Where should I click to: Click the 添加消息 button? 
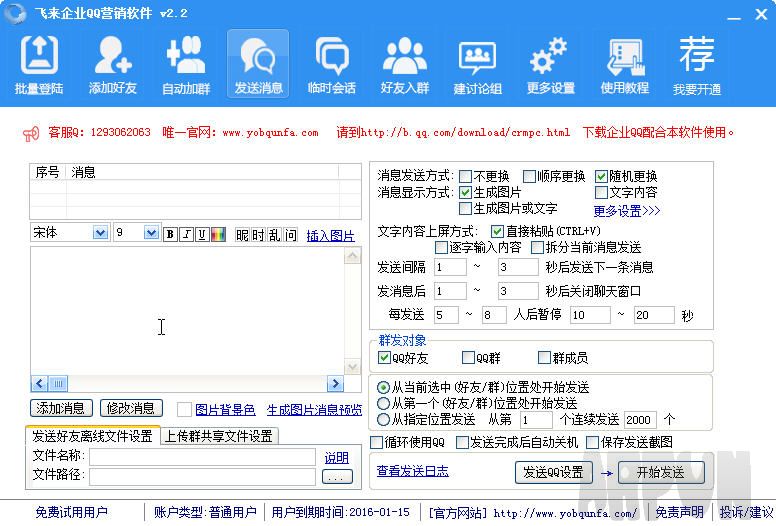click(61, 408)
